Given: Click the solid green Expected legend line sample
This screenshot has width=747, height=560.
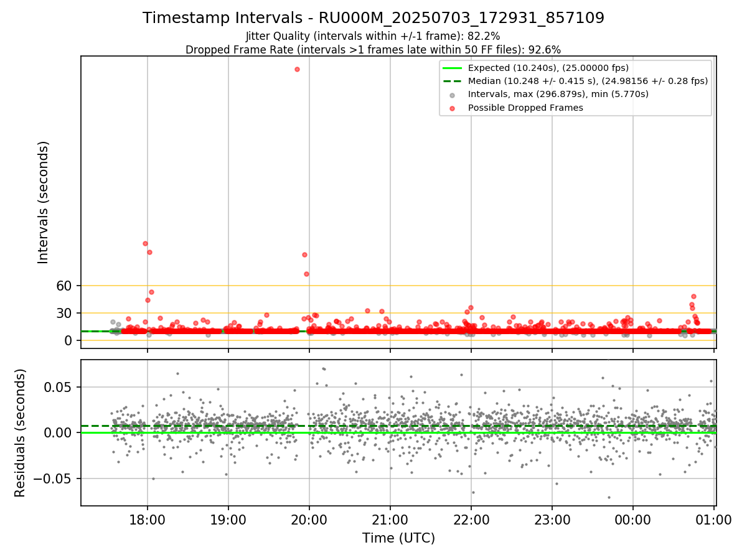Looking at the screenshot, I should tap(453, 68).
